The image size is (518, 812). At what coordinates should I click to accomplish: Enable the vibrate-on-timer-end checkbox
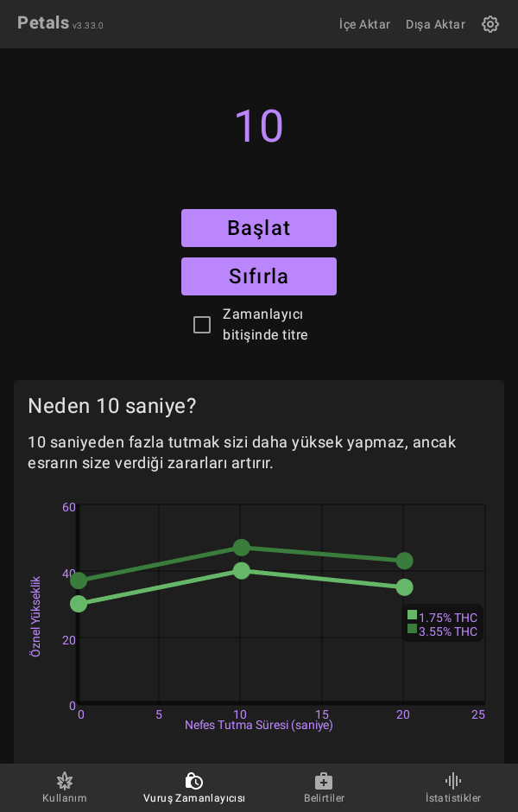click(x=202, y=325)
